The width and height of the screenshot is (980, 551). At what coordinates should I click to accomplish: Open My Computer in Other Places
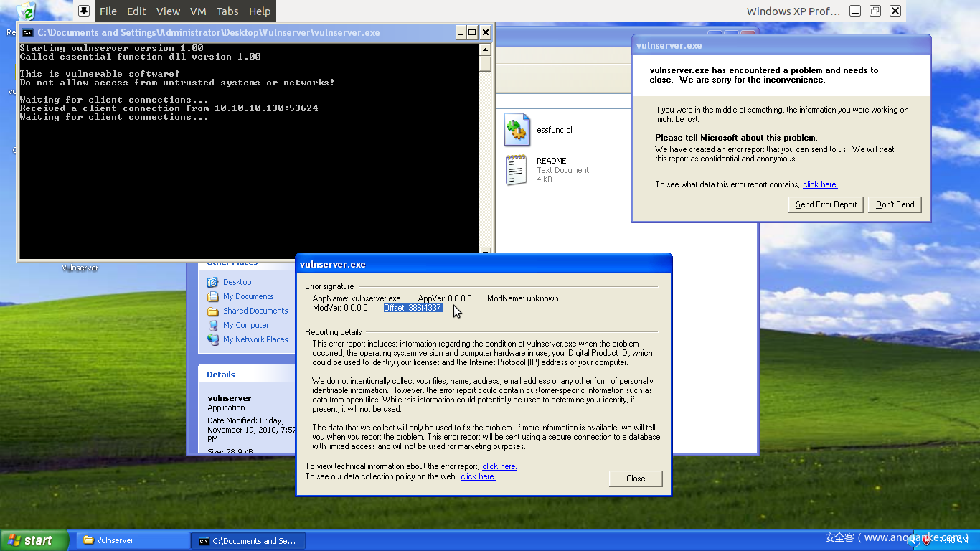coord(246,325)
